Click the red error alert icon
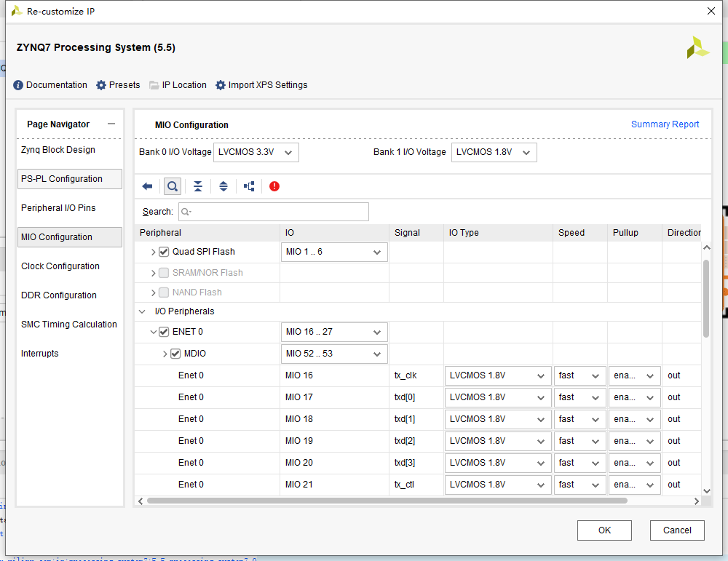728x561 pixels. click(x=274, y=186)
